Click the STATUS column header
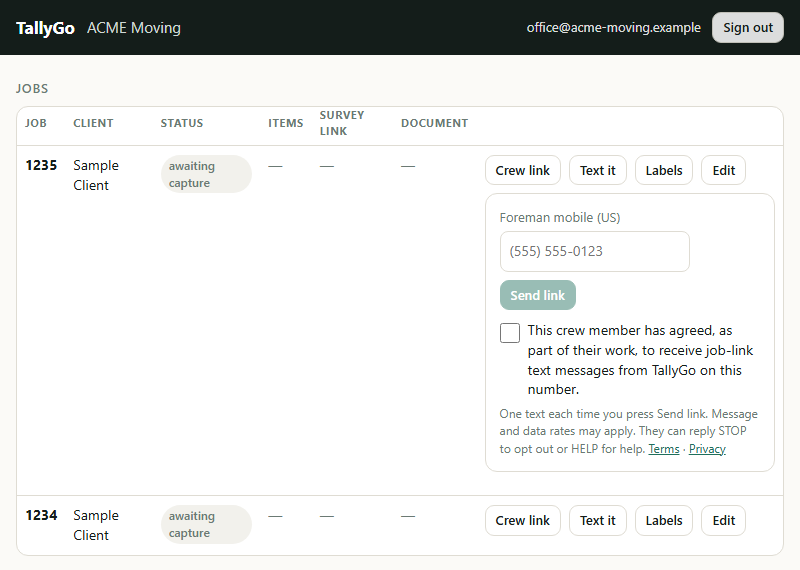Image resolution: width=800 pixels, height=570 pixels. pos(182,123)
